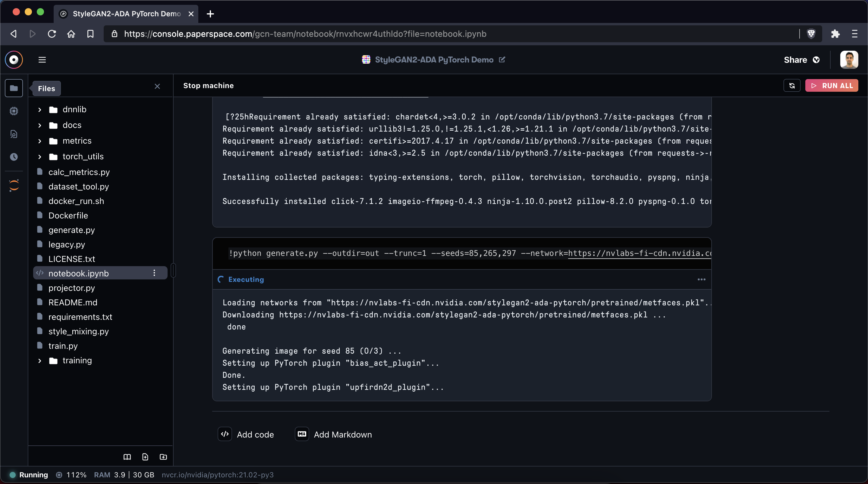Click the Stop machine button
This screenshot has width=868, height=484.
pos(209,85)
